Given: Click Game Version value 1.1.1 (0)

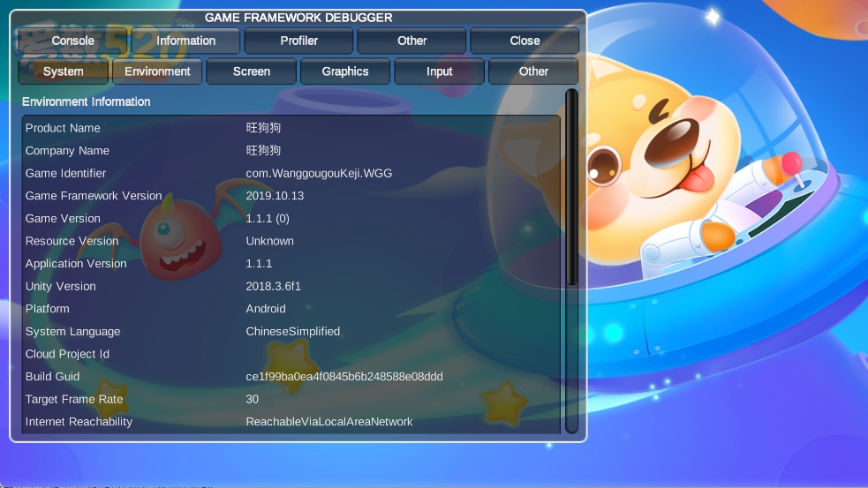Looking at the screenshot, I should pyautogui.click(x=268, y=219).
